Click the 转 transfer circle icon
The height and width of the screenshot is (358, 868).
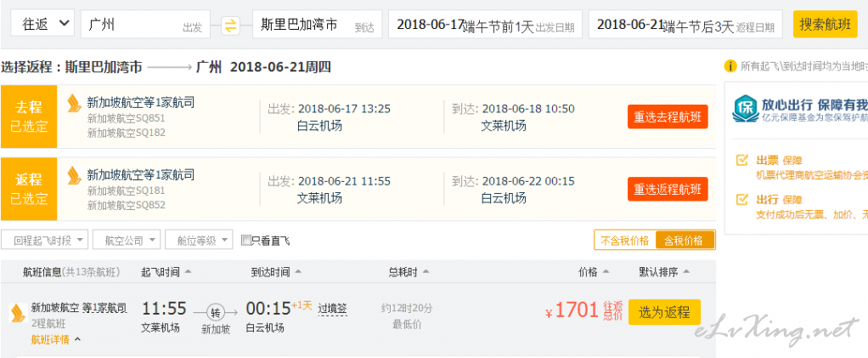(x=216, y=313)
